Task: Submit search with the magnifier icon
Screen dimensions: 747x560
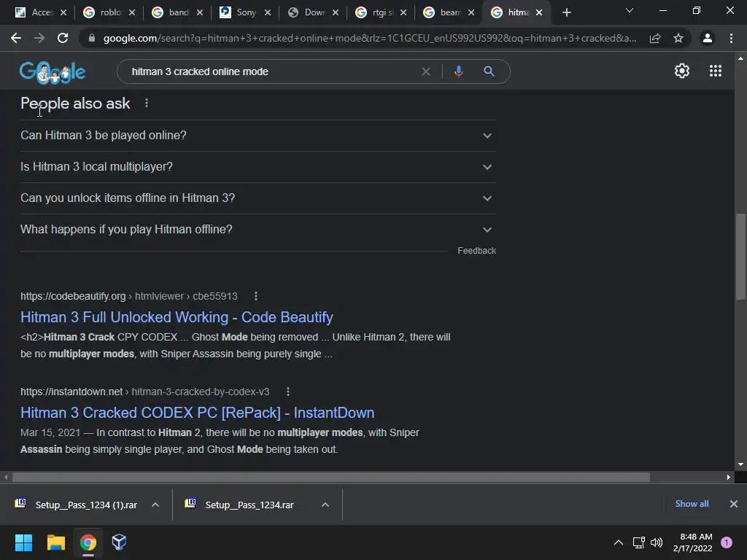Action: 489,71
